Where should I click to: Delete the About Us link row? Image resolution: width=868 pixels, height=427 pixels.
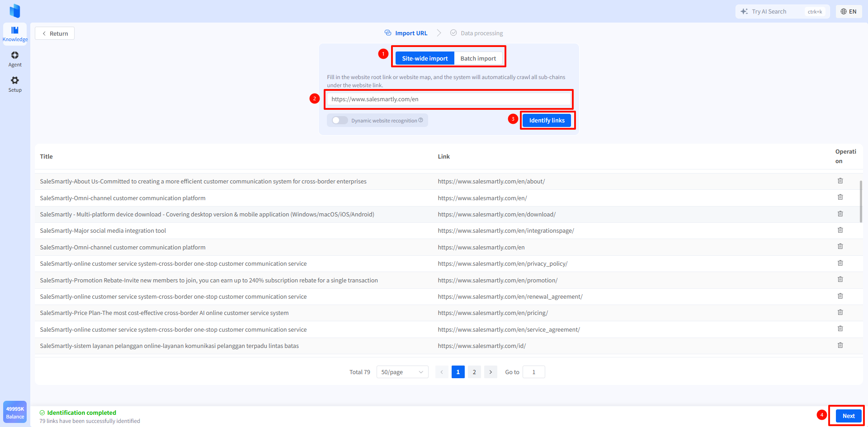(x=840, y=181)
